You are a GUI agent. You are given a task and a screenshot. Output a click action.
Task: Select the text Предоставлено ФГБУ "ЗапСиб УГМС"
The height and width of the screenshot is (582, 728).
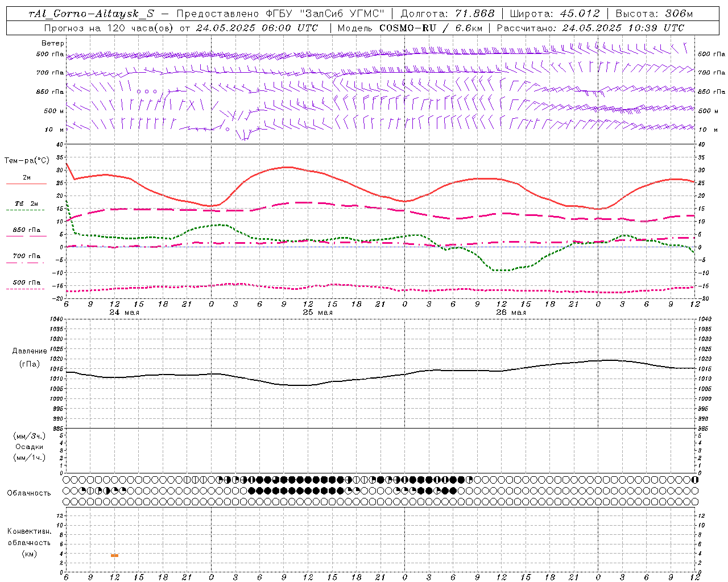[x=280, y=14]
